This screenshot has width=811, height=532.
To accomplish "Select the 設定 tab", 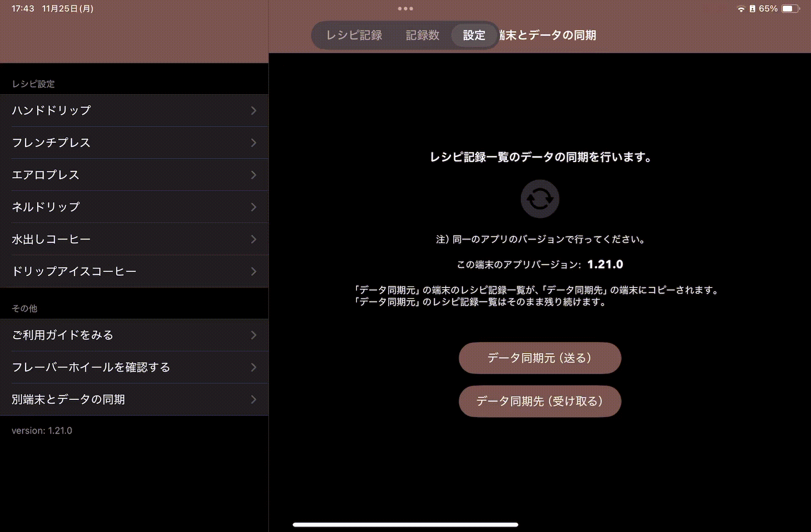I will point(474,35).
